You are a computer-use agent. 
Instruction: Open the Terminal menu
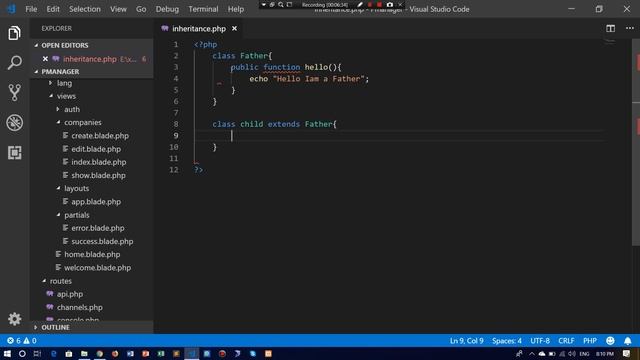tap(203, 9)
